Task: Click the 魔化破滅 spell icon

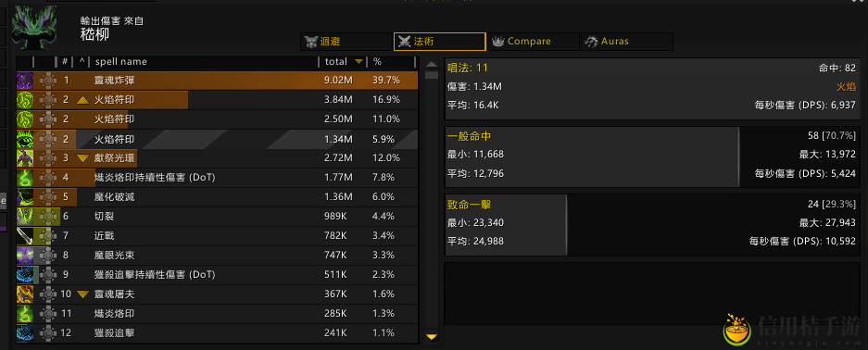Action: click(25, 197)
